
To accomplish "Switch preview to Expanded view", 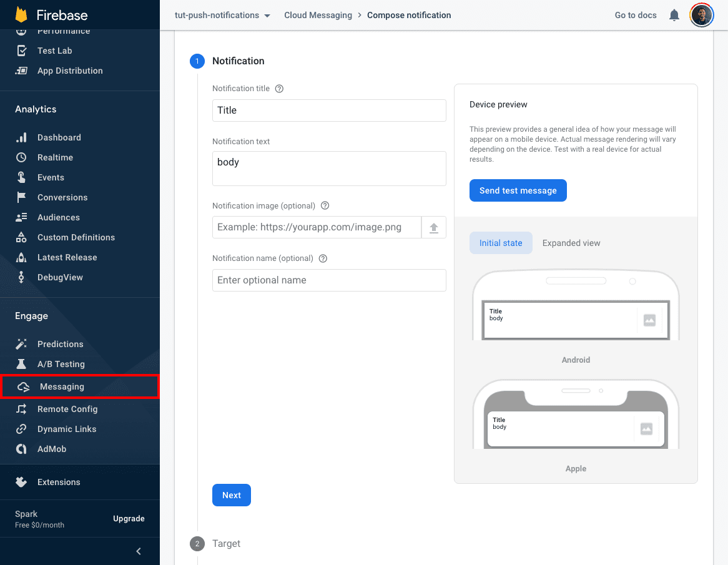I will [x=571, y=243].
